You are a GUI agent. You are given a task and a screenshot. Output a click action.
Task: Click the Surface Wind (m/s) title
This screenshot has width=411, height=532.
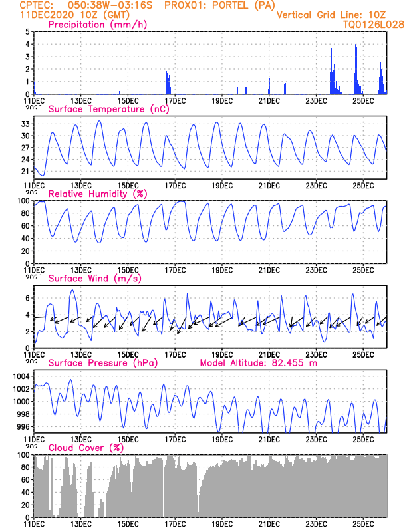tap(94, 279)
